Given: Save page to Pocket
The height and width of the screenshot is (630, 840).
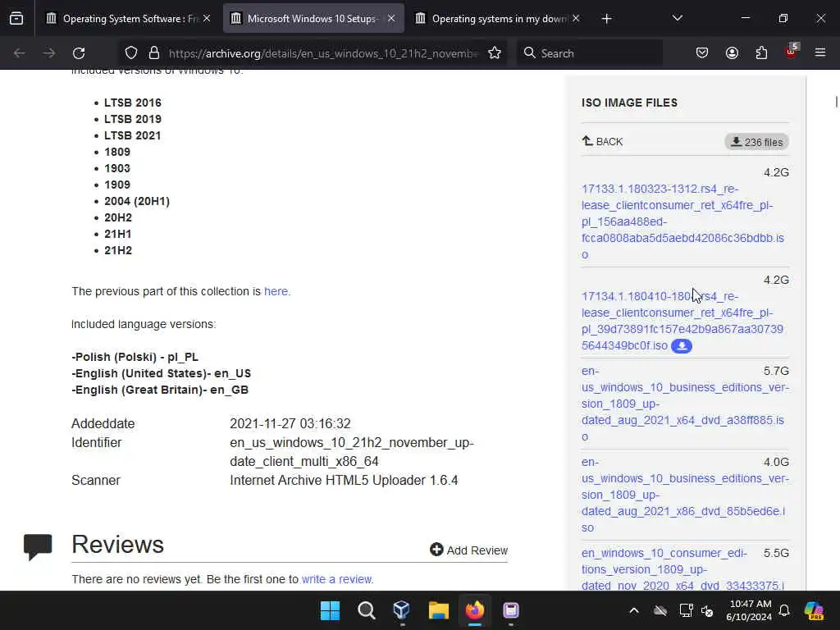Looking at the screenshot, I should 702,53.
